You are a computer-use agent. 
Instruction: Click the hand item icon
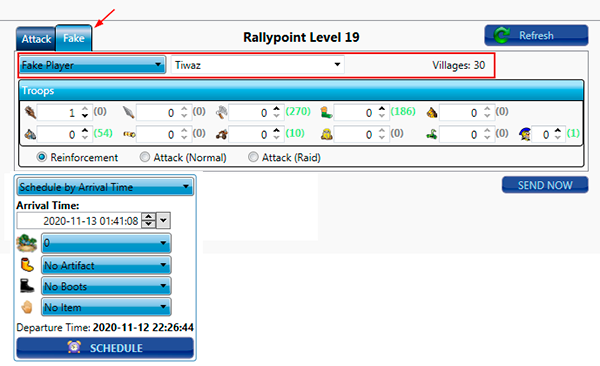27,307
